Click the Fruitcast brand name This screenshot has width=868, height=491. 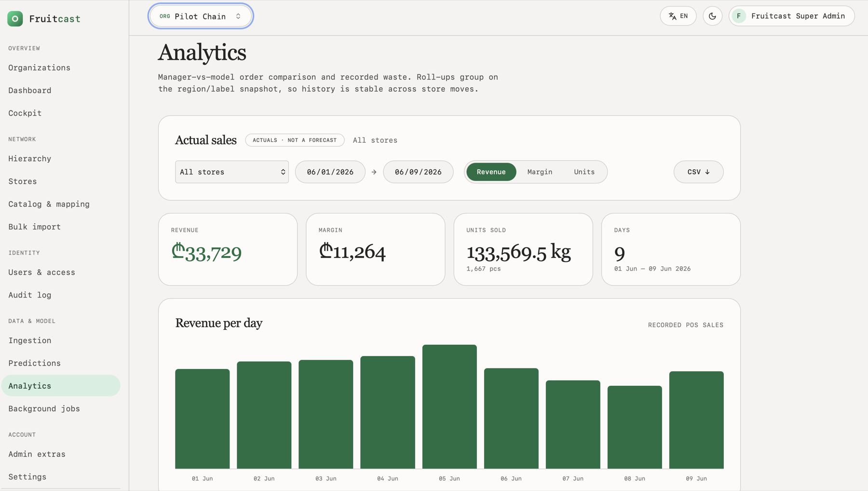click(x=54, y=19)
